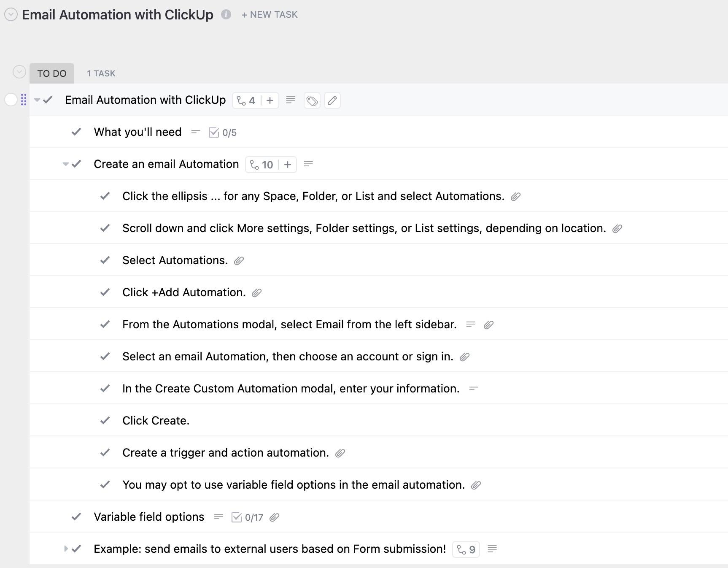728x568 pixels.
Task: Add a subtask with the plus next to count 10
Action: (x=287, y=164)
